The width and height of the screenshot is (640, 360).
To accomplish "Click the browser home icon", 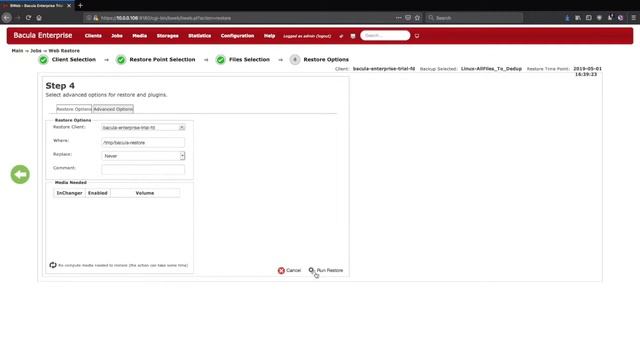I will pyautogui.click(x=39, y=18).
